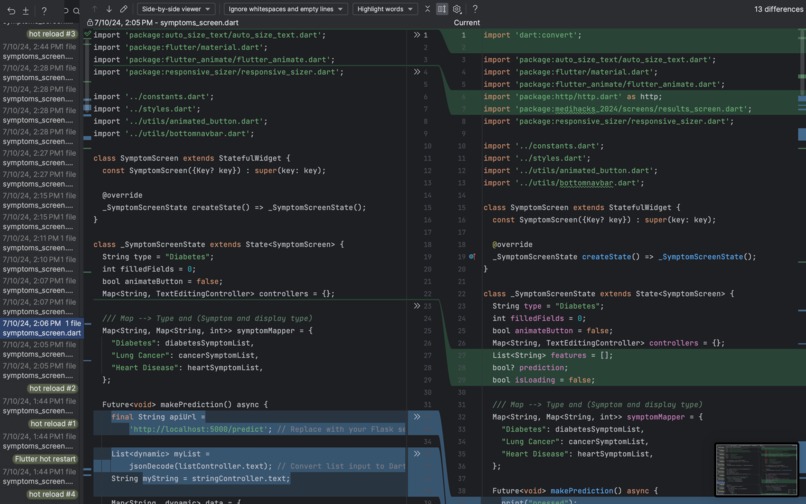Accept change arrow beside line 23
The width and height of the screenshot is (806, 504).
pyautogui.click(x=417, y=306)
